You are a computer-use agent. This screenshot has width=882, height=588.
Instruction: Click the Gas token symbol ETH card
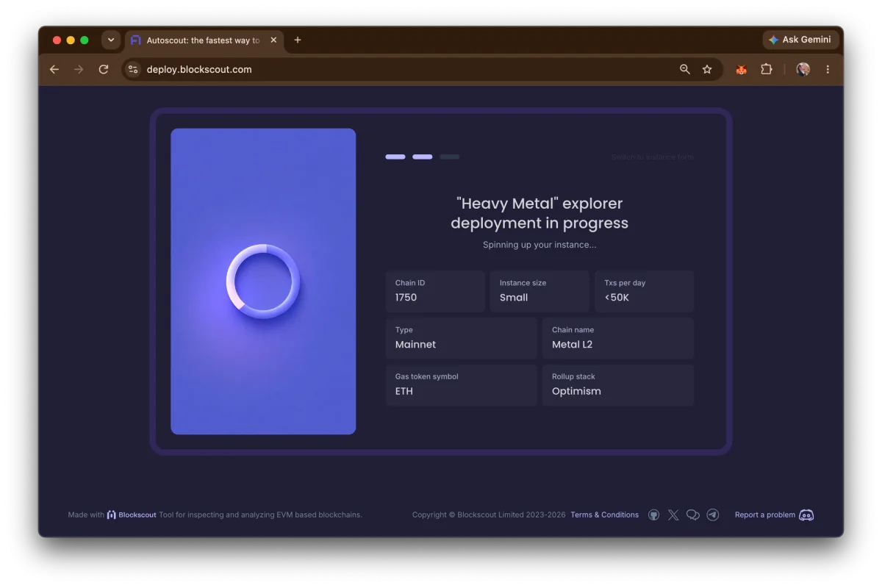(x=462, y=385)
